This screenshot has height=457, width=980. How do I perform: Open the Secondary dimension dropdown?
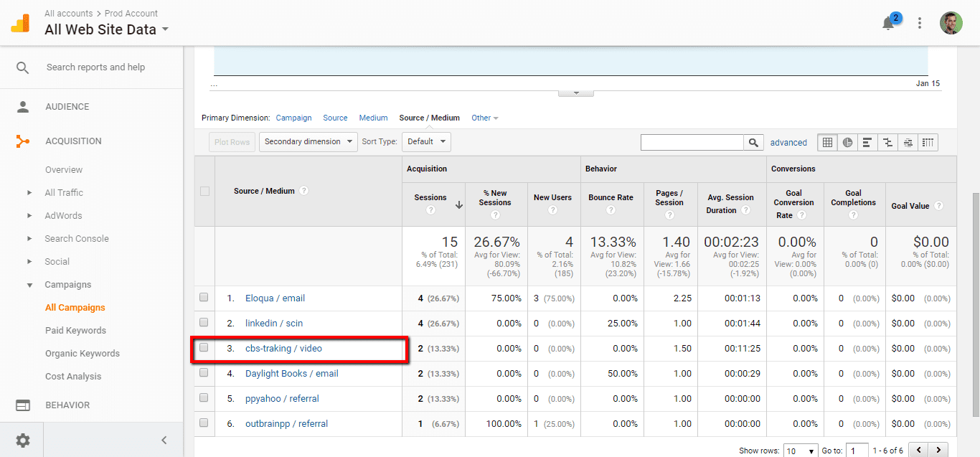(x=308, y=142)
